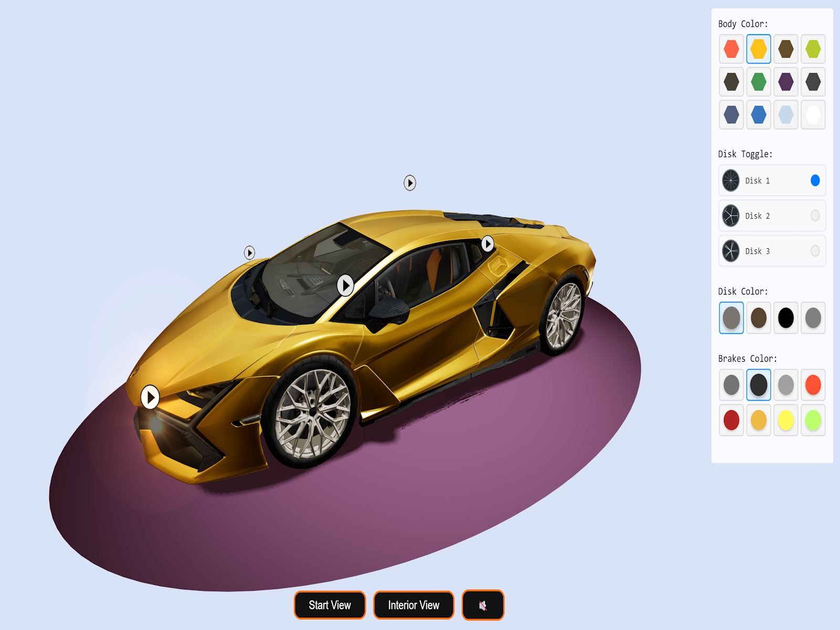Pick the golden orange brakes color
Screen dimensions: 840x630
pyautogui.click(x=759, y=420)
